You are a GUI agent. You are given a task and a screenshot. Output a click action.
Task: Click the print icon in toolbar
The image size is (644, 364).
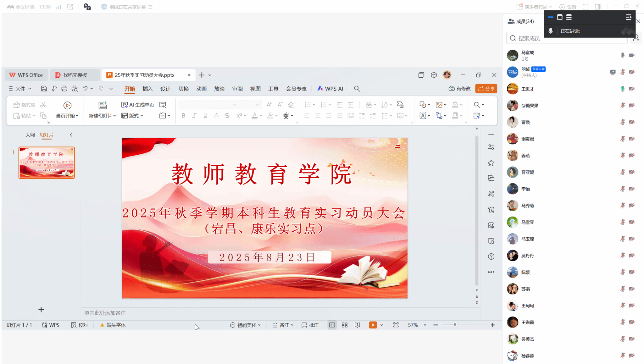pos(64,89)
